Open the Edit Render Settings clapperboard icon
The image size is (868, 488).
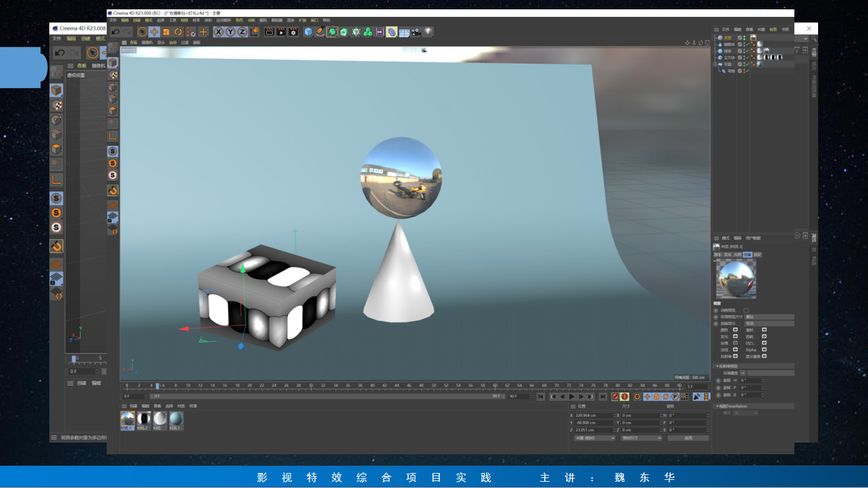click(x=293, y=32)
